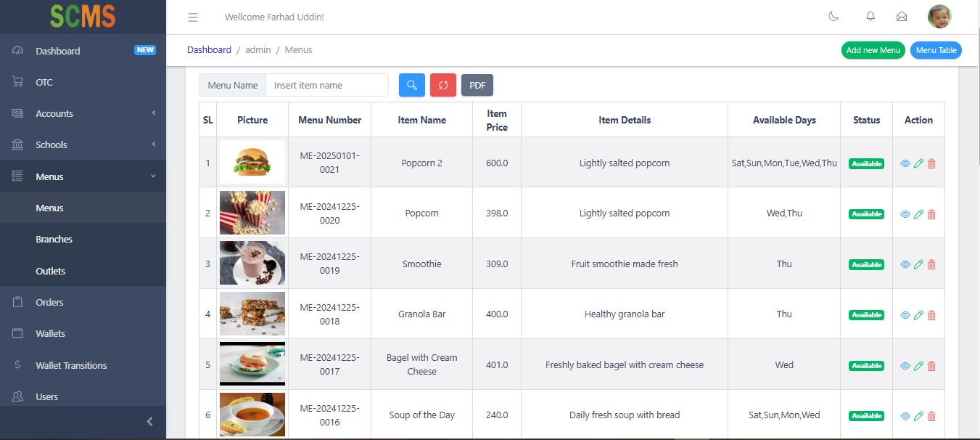The image size is (980, 440).
Task: Open the notifications bell icon
Action: (x=870, y=17)
